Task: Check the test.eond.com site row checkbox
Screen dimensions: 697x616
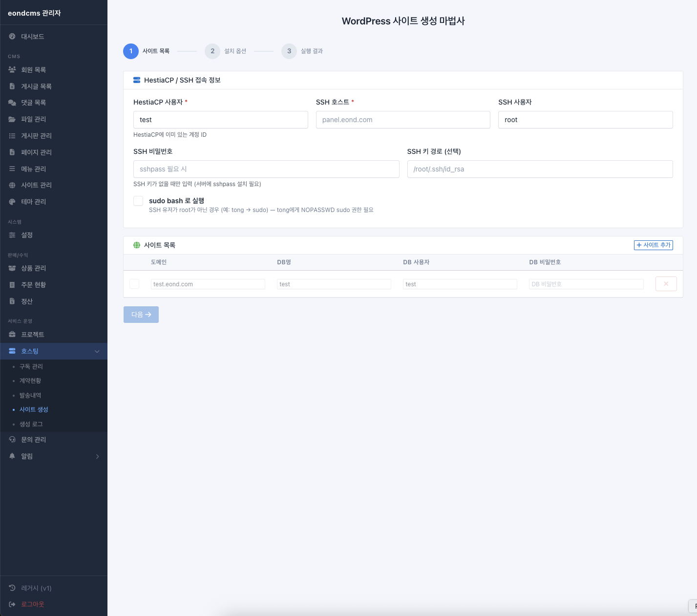Action: 134,284
